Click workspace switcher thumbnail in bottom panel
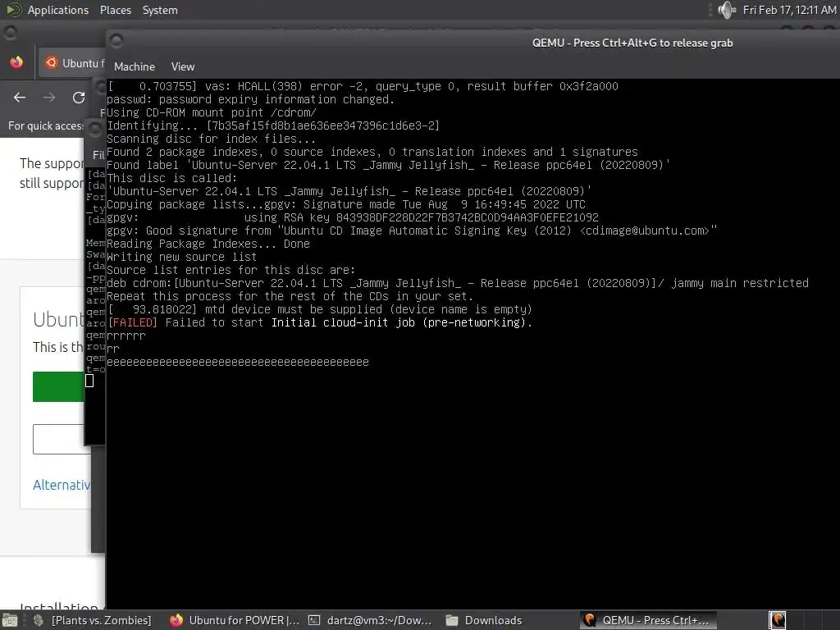This screenshot has height=630, width=840. tap(778, 620)
